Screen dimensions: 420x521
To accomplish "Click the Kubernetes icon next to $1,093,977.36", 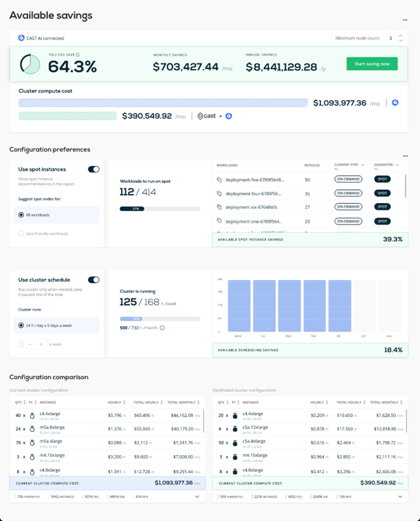I will coord(395,103).
